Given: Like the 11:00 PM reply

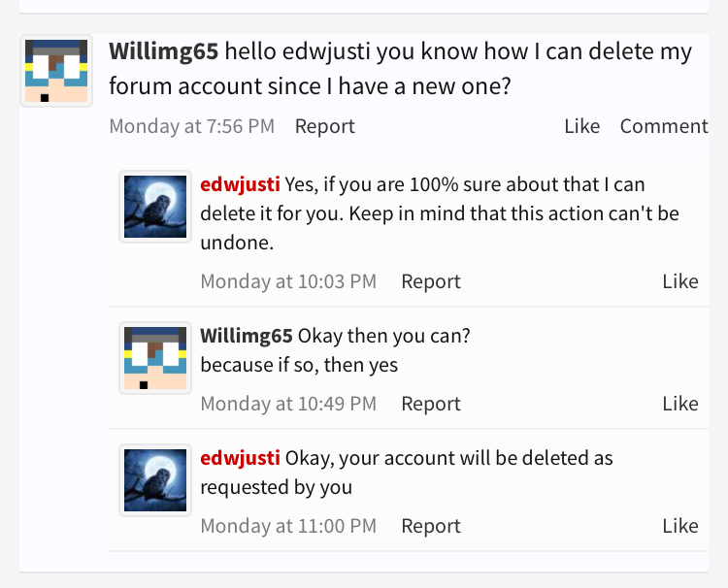Looking at the screenshot, I should coord(680,526).
